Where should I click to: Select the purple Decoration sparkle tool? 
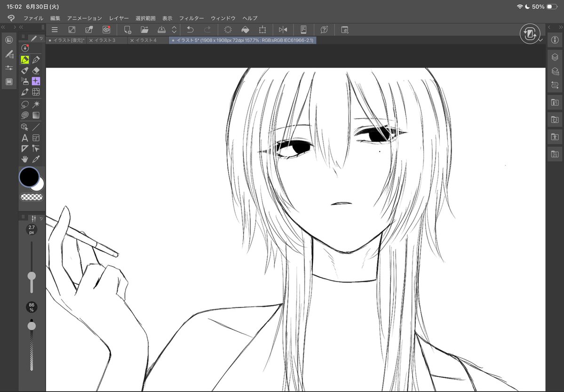click(36, 81)
